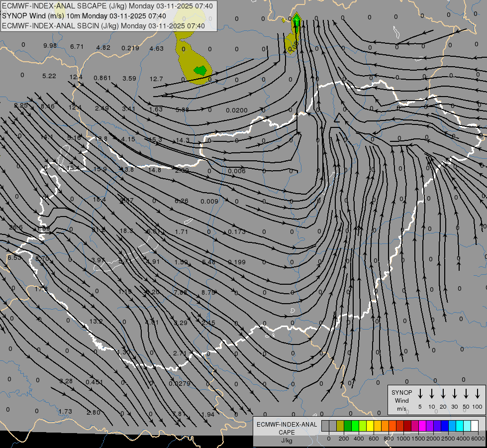The height and width of the screenshot is (448, 487).
Task: Click the map value 15.3
Action: [155, 139]
